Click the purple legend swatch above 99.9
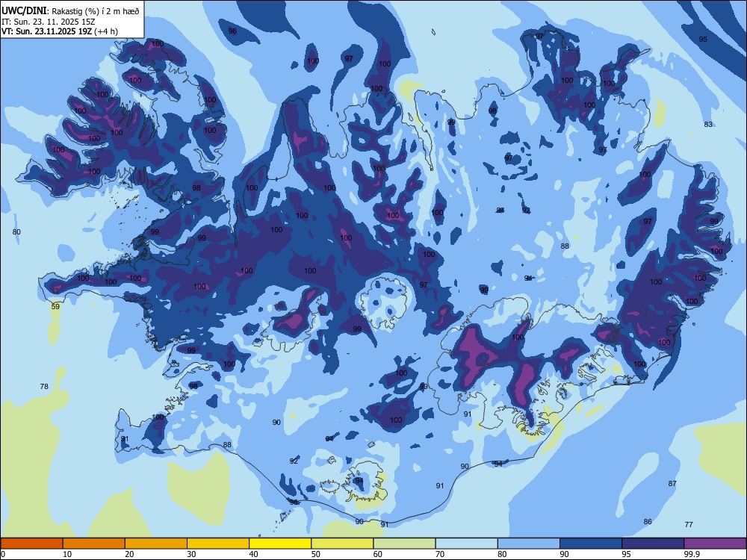The width and height of the screenshot is (747, 560). tap(715, 544)
